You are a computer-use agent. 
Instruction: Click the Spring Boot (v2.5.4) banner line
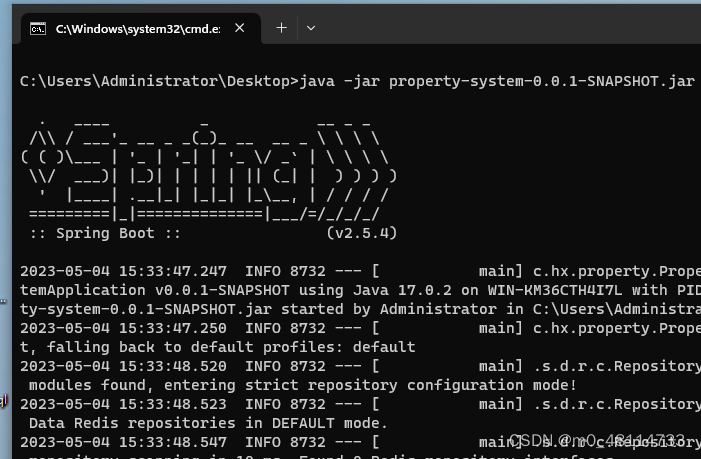click(x=213, y=233)
